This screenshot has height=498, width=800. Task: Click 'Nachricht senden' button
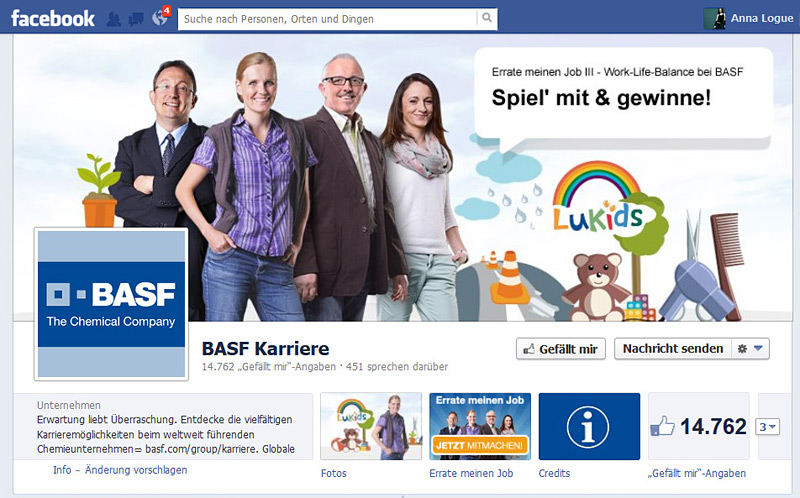[x=673, y=348]
